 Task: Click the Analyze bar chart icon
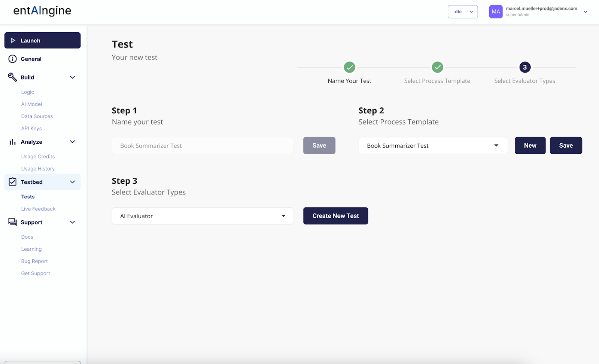click(12, 142)
